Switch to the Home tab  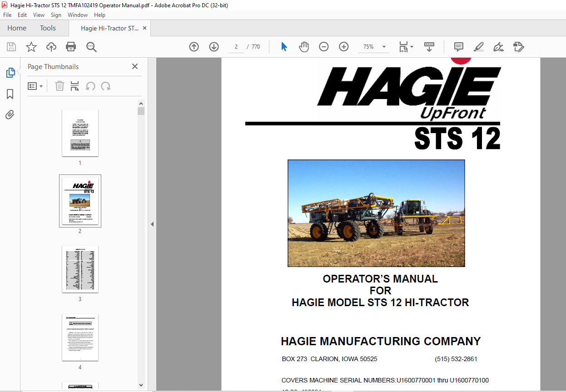click(17, 28)
